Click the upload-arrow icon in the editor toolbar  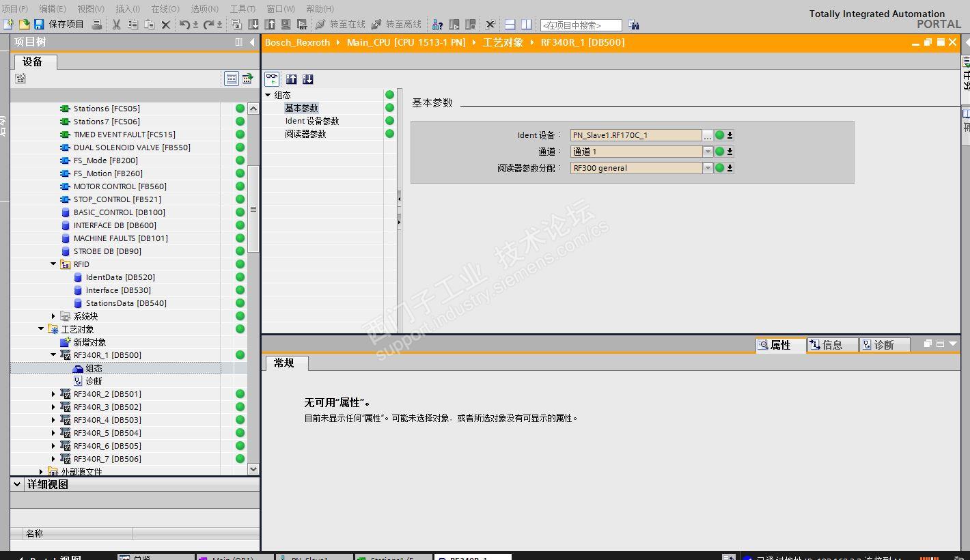point(292,79)
